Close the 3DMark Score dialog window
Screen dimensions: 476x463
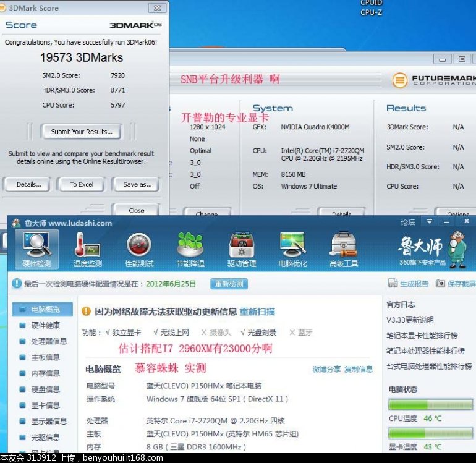[x=157, y=8]
